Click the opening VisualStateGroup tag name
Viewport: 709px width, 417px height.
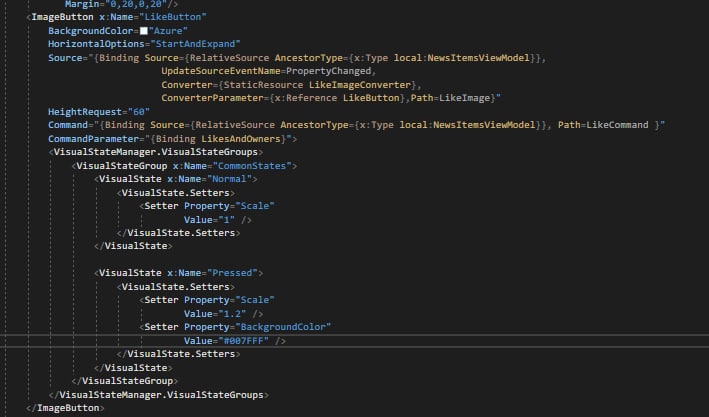(122, 166)
